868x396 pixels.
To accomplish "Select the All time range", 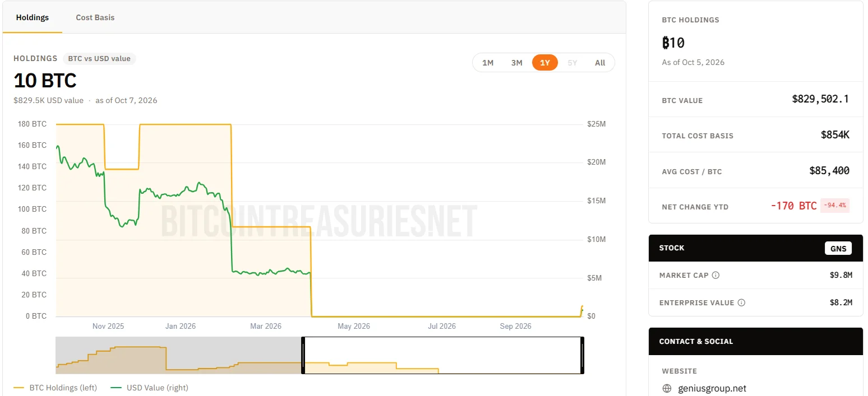I will (600, 63).
